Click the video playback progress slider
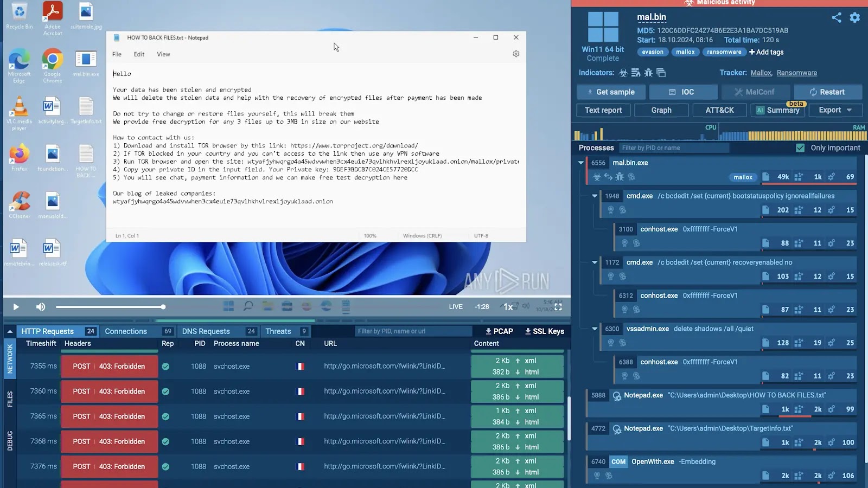Screen dimensions: 868x488 pyautogui.click(x=110, y=307)
